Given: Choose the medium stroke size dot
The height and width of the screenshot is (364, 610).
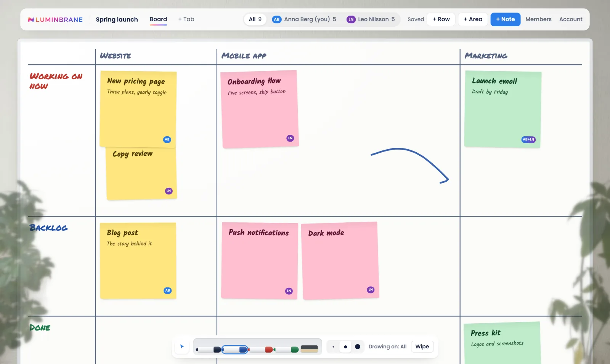Looking at the screenshot, I should click(345, 347).
